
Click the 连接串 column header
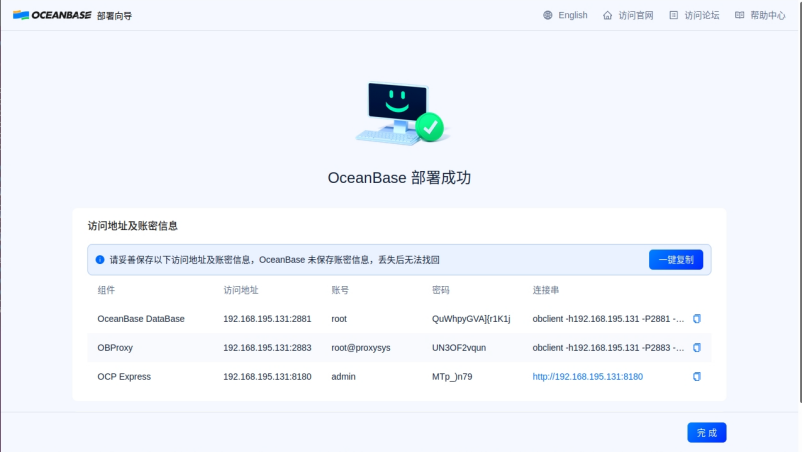[x=545, y=290]
